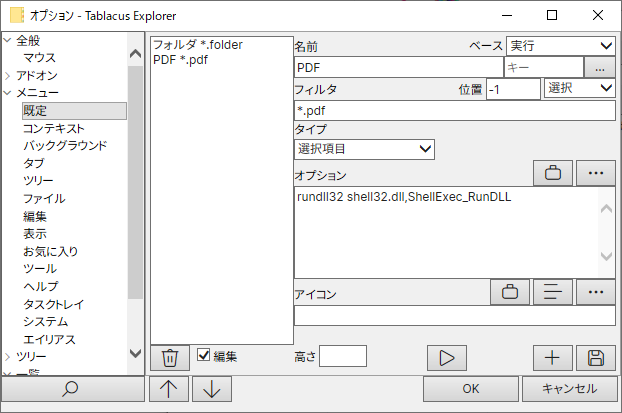622x413 pixels.
Task: Click the OK button
Action: [471, 389]
